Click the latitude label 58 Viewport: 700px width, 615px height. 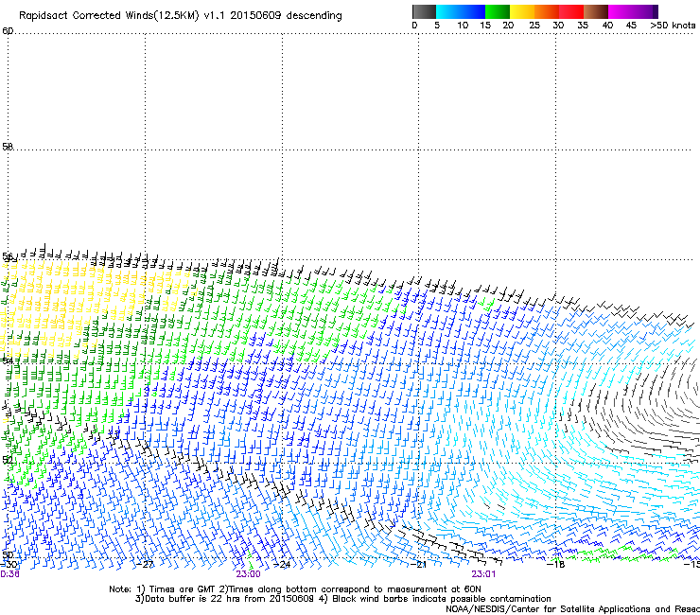[8, 146]
